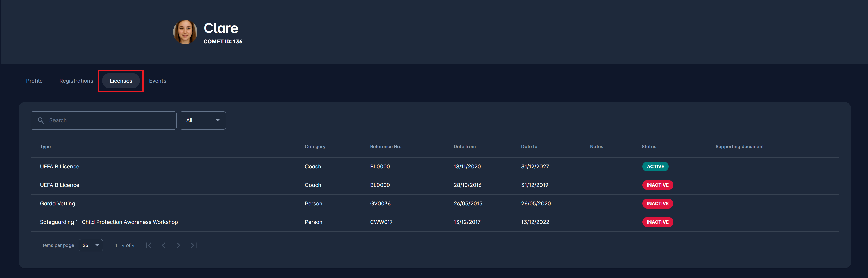Go to first page of results
The width and height of the screenshot is (868, 278).
click(148, 245)
